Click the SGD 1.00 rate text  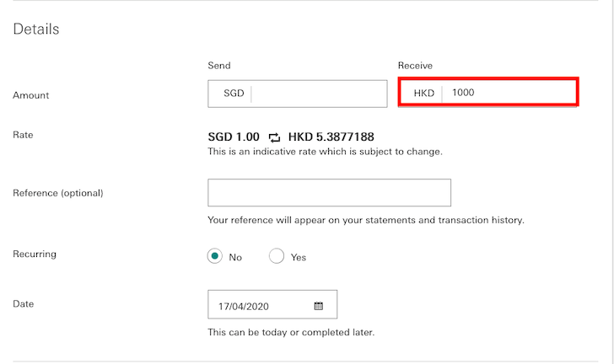[234, 136]
